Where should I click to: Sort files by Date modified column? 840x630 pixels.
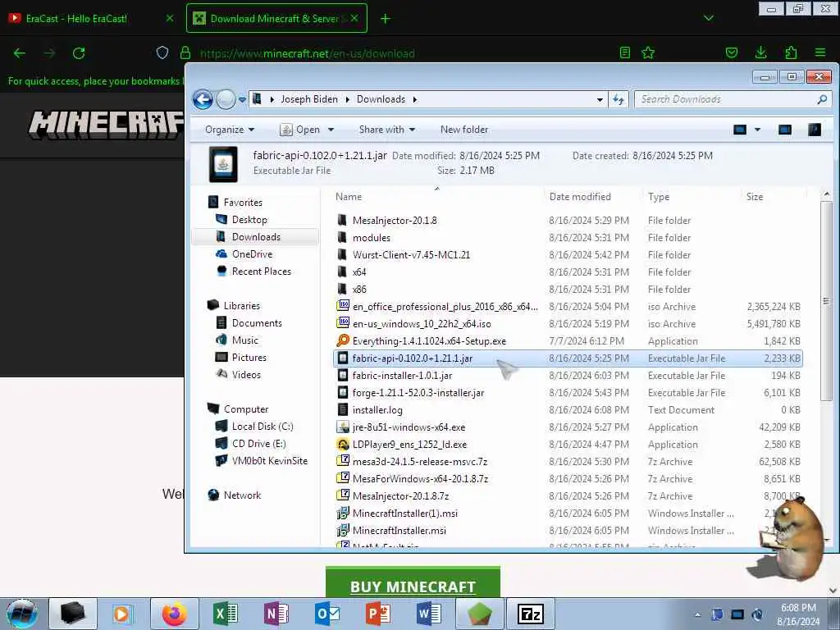(580, 197)
